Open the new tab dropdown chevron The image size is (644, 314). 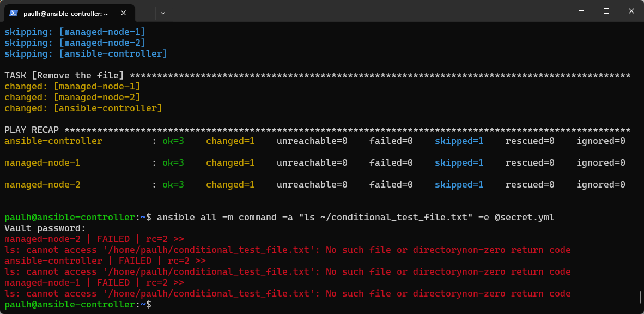pyautogui.click(x=162, y=13)
